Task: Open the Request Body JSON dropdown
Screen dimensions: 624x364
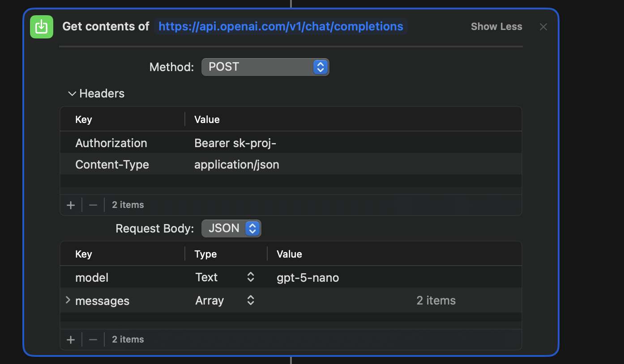Action: pos(231,229)
